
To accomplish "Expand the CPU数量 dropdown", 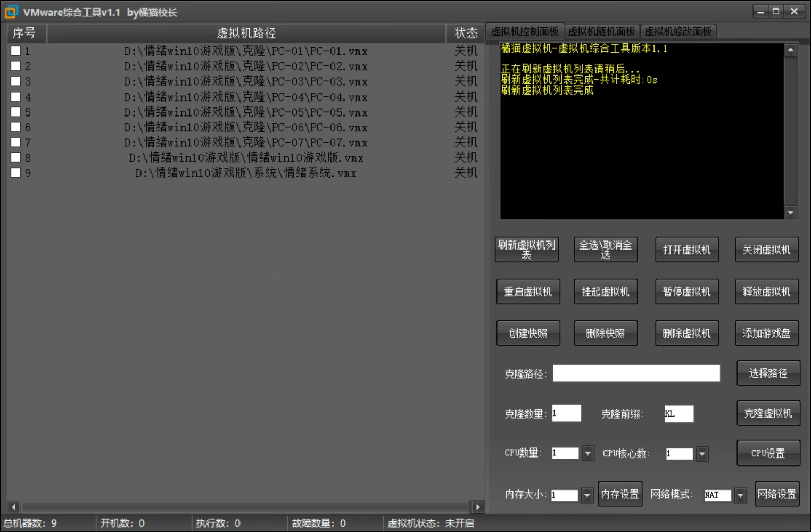I will (587, 454).
